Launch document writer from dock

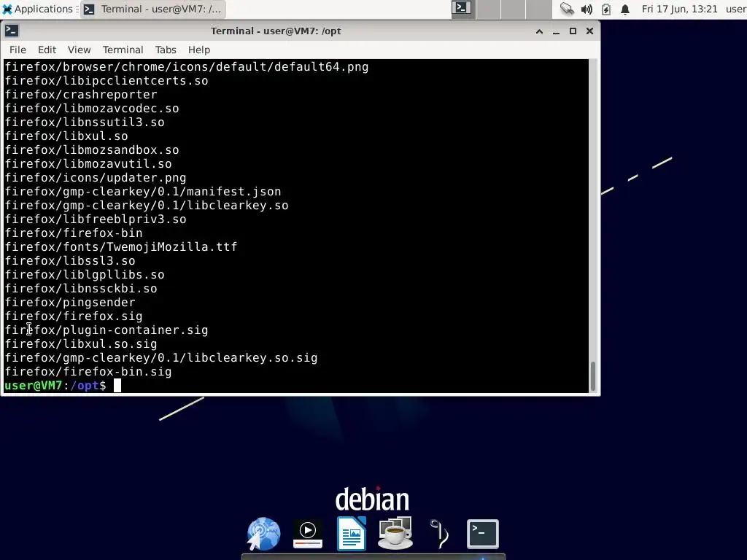(352, 534)
